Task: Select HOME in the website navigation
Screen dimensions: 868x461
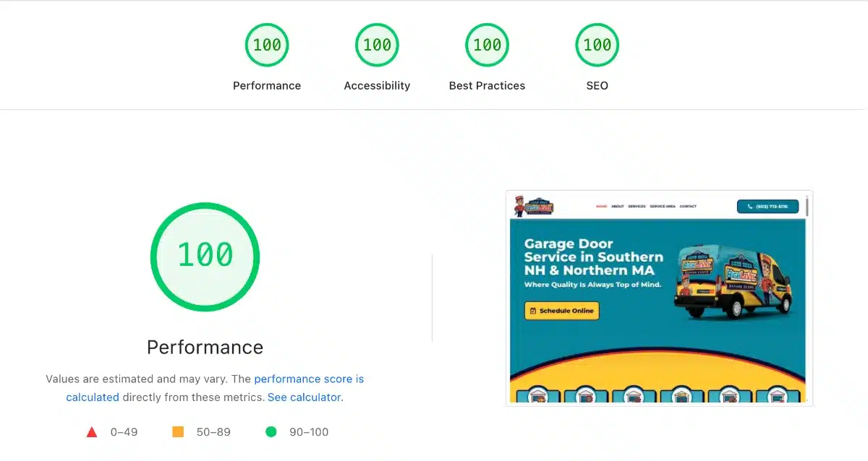Action: coord(601,207)
